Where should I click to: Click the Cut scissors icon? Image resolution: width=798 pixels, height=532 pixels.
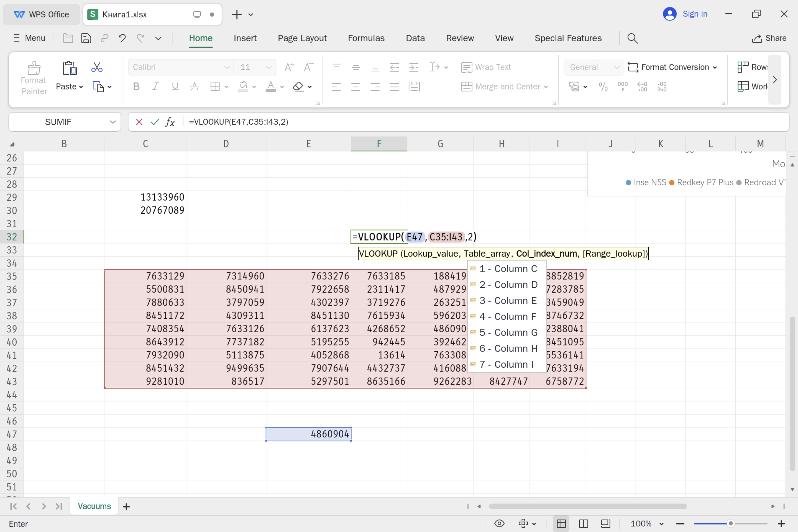[x=97, y=67]
